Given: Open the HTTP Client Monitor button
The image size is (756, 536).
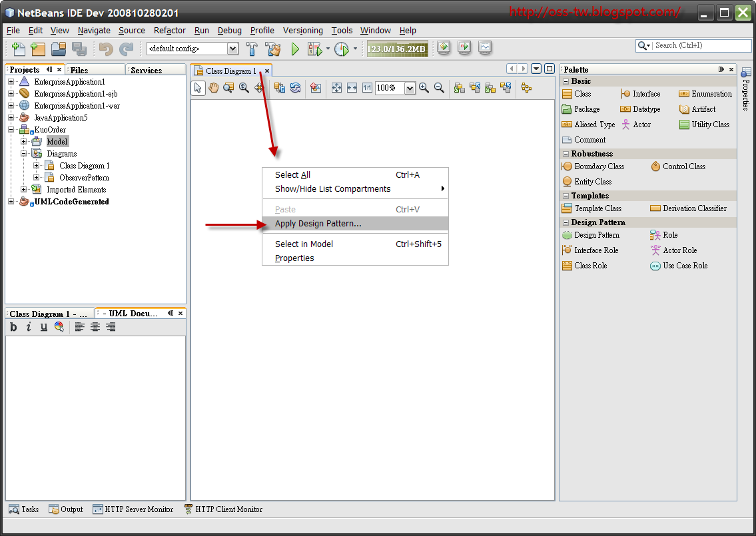Looking at the screenshot, I should (x=223, y=509).
